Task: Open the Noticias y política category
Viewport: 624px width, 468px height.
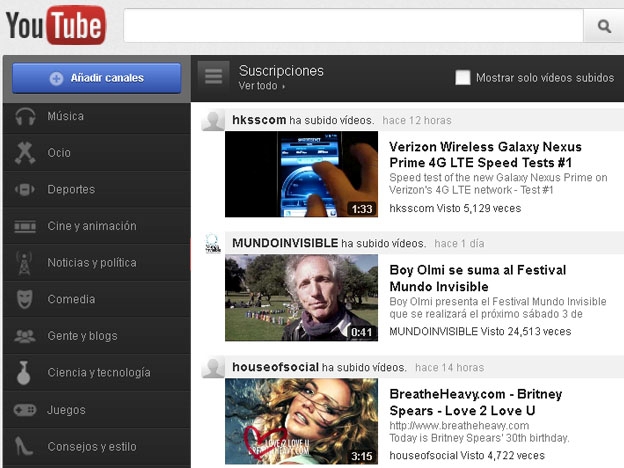Action: tap(97, 263)
